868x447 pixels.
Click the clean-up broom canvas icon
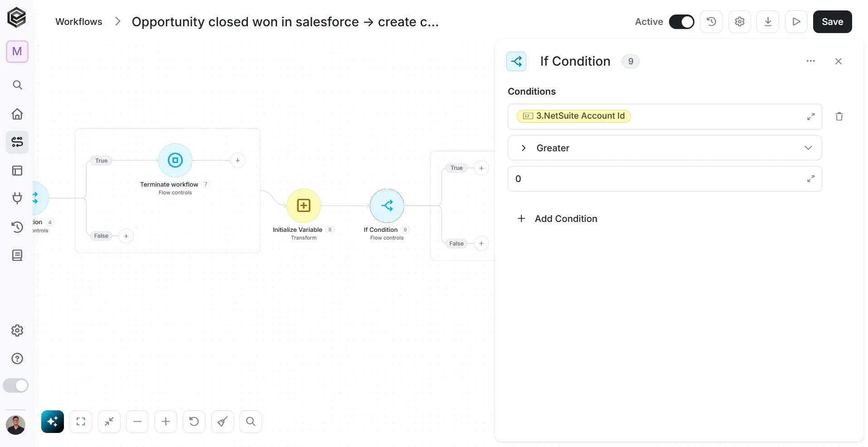(223, 422)
